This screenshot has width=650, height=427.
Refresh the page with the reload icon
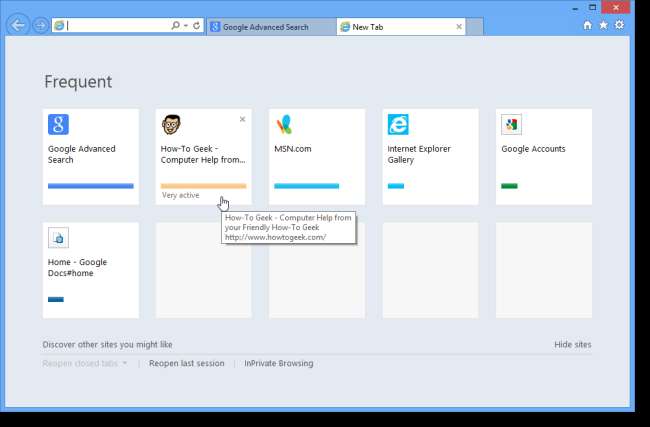(196, 25)
